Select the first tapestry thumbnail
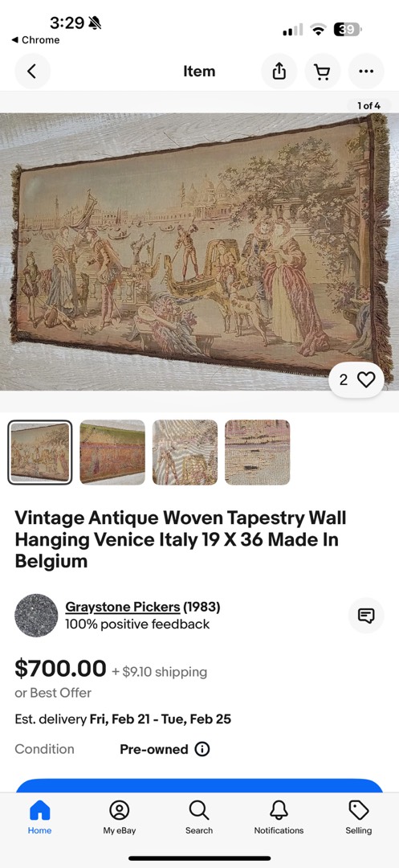This screenshot has height=868, width=399. click(x=40, y=452)
